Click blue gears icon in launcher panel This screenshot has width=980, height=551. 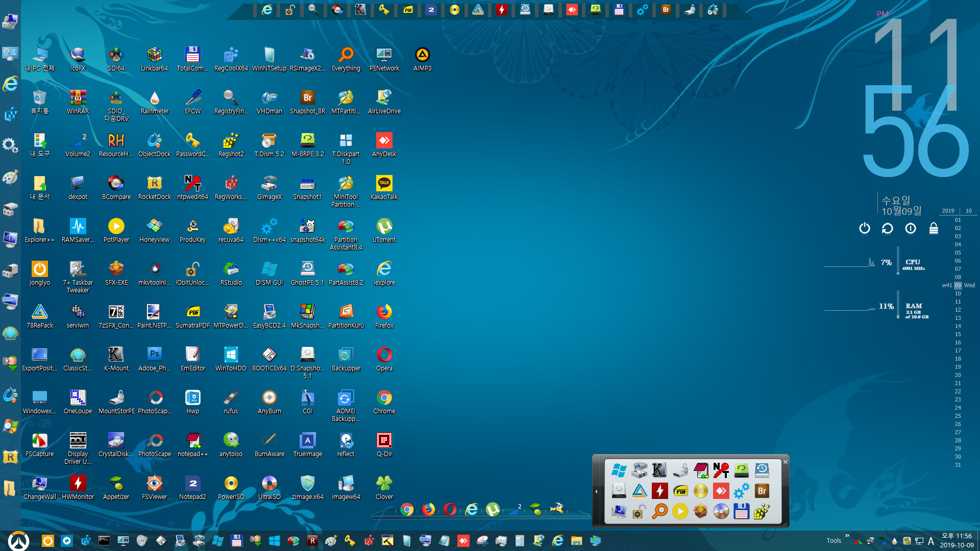[x=741, y=491]
